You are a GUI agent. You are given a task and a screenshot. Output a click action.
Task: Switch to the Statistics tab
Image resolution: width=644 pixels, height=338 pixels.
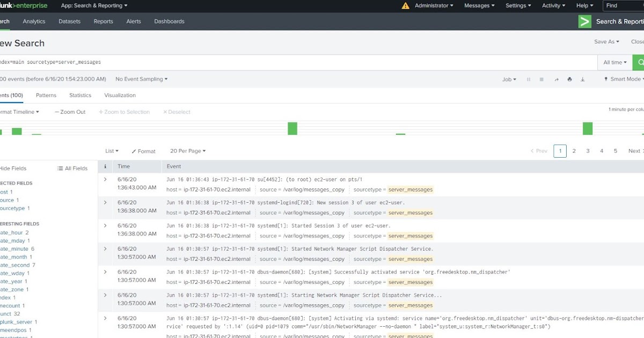(x=80, y=95)
